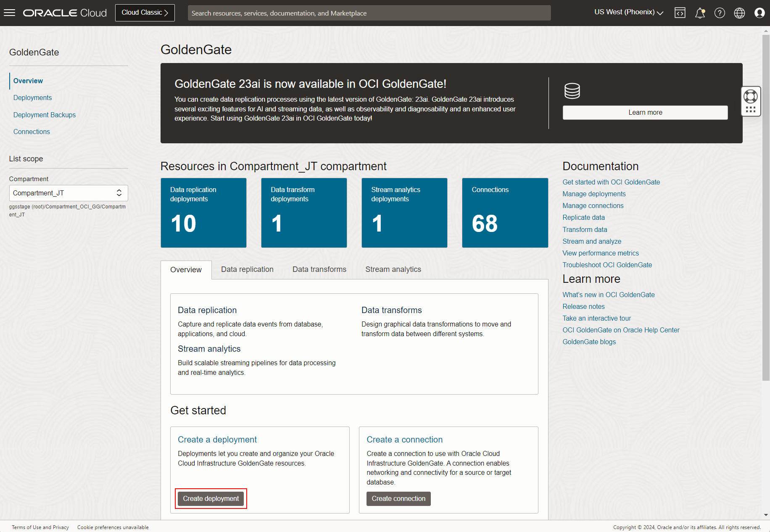Click the vertical page scrollbar thumb
The image size is (770, 532).
tap(766, 207)
